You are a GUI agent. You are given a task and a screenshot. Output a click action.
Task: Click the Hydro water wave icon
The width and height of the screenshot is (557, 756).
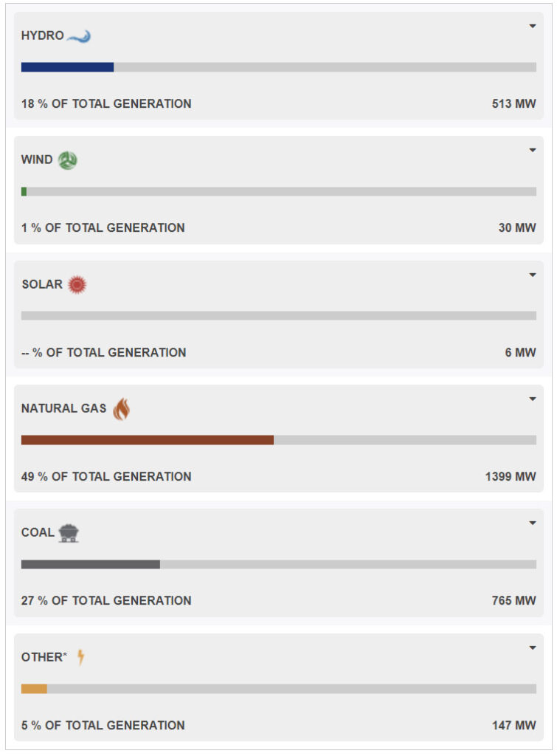[79, 36]
